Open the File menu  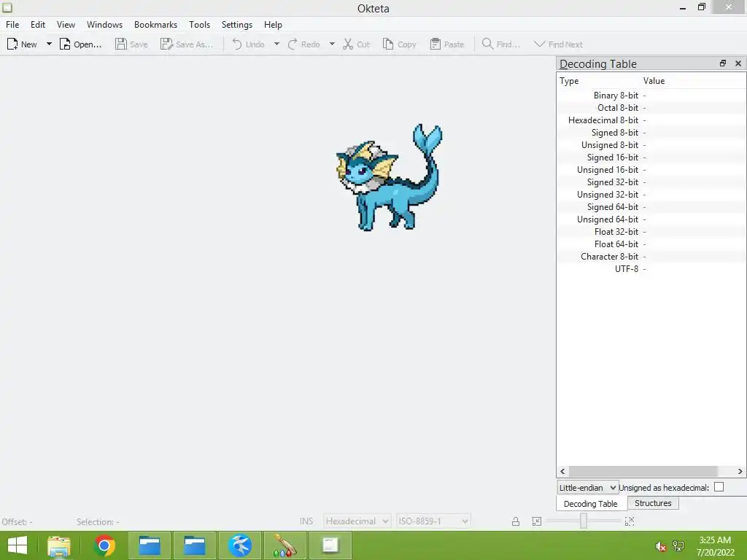[x=12, y=25]
